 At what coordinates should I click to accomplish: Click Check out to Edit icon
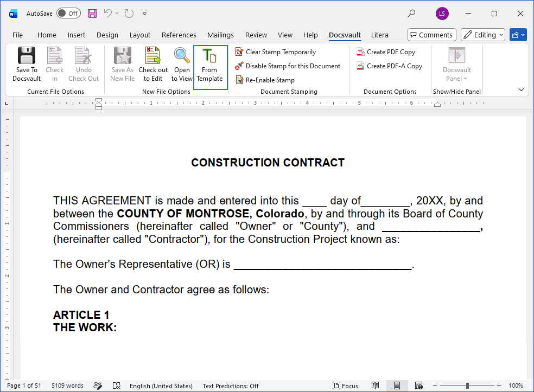pos(153,55)
